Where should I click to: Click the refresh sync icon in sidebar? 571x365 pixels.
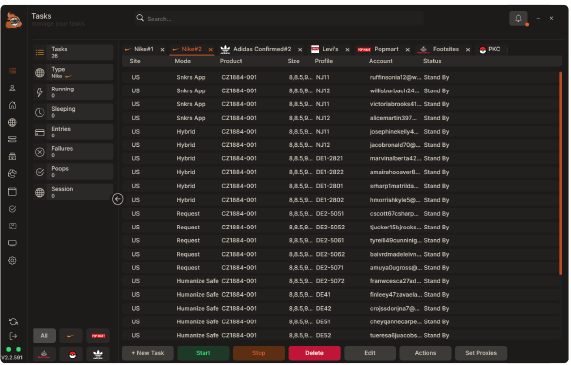pyautogui.click(x=13, y=322)
